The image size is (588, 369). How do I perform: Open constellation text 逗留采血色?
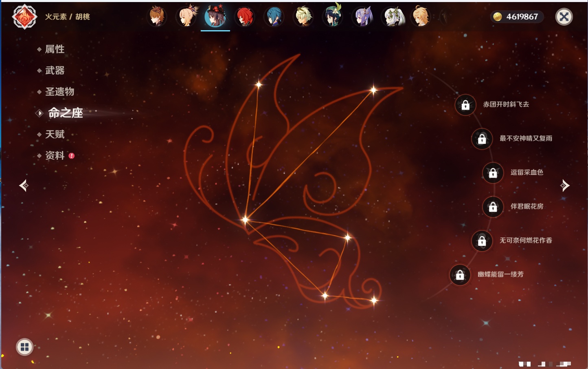(x=527, y=172)
